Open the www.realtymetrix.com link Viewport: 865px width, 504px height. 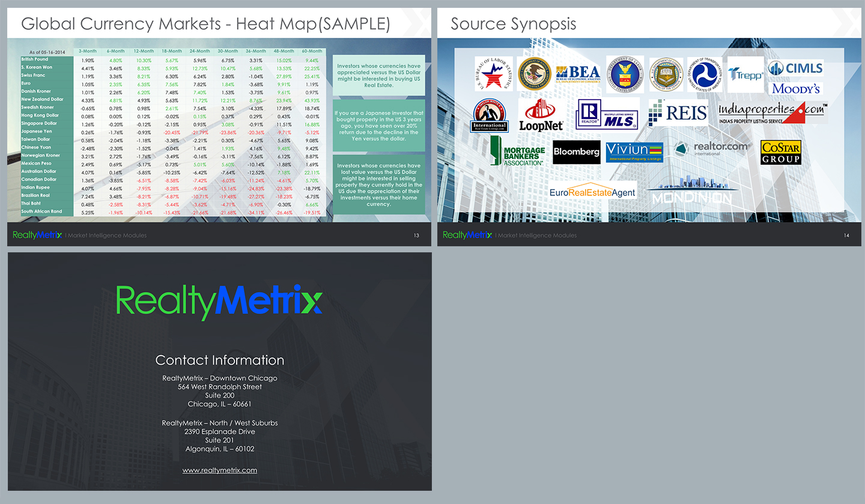(x=219, y=470)
